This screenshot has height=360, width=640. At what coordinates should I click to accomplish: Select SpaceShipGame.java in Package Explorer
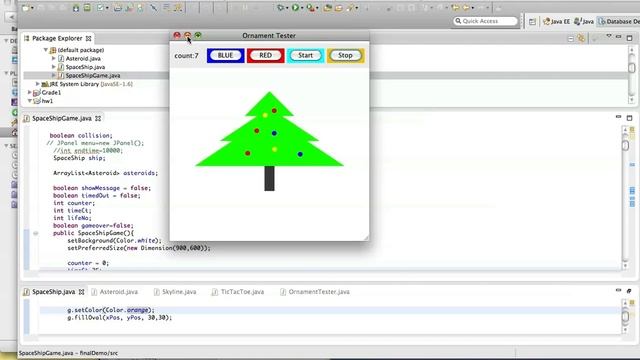coord(93,76)
